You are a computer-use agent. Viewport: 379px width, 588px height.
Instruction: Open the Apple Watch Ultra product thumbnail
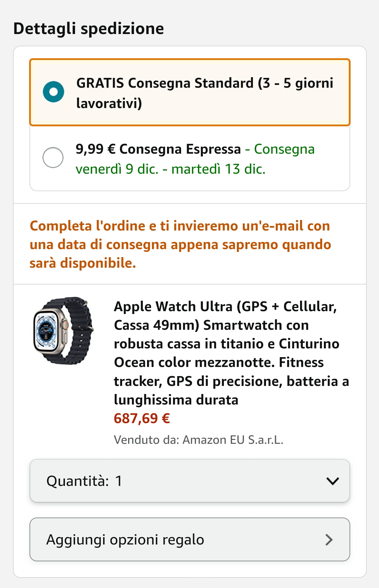(x=64, y=330)
